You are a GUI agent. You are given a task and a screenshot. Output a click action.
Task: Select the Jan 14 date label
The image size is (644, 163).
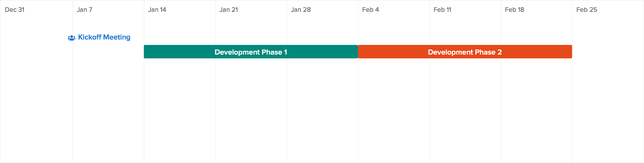(x=157, y=10)
